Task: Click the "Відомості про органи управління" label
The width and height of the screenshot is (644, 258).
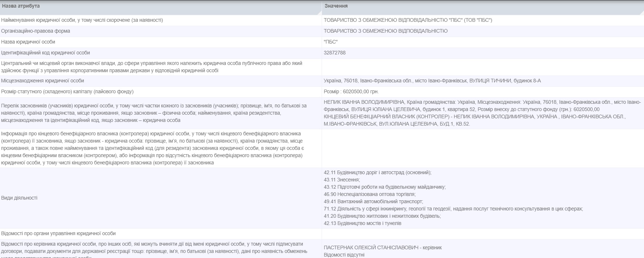Action: click(58, 234)
